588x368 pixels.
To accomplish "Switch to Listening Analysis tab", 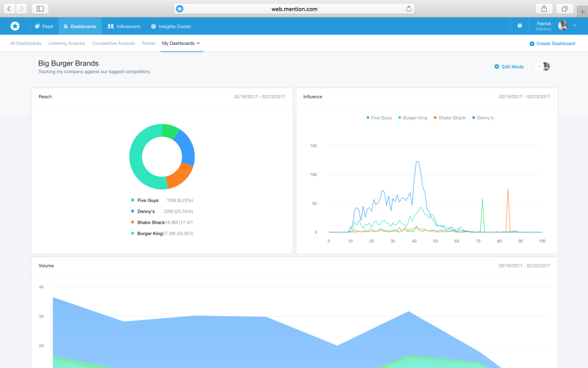I will pos(67,43).
